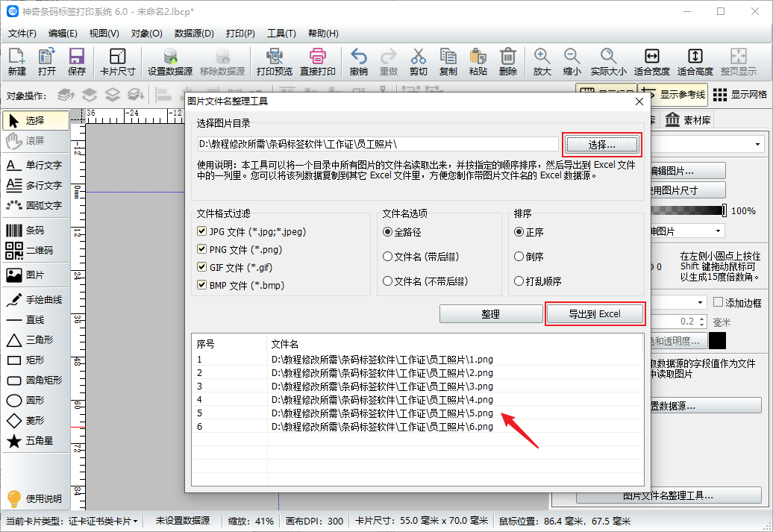The image size is (773, 532).
Task: Select 打乱顺序 shuffle order radio button
Action: (x=519, y=281)
